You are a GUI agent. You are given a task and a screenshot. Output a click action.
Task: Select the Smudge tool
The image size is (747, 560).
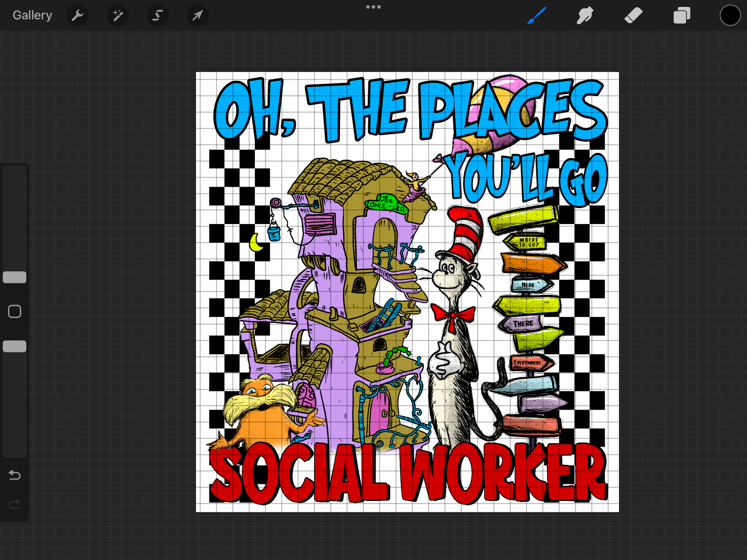585,15
